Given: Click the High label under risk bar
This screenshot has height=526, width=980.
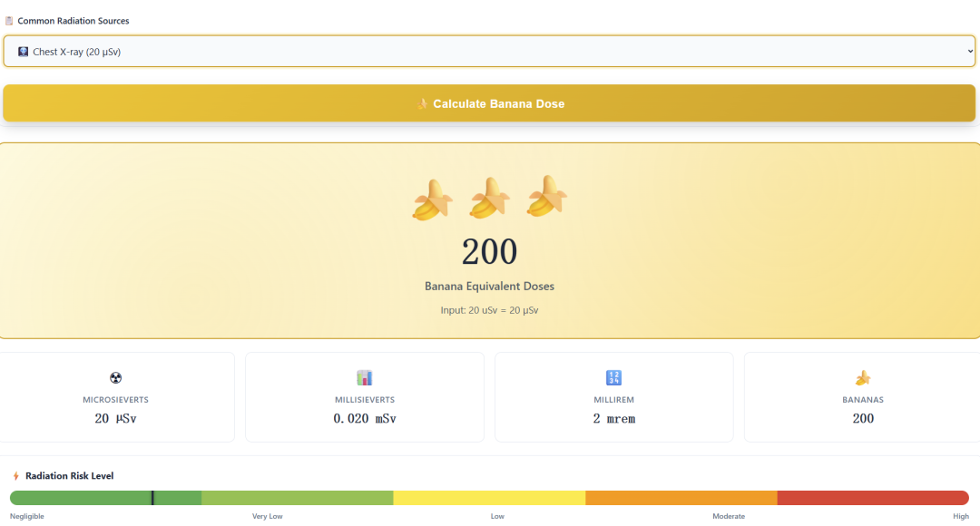Looking at the screenshot, I should [x=961, y=516].
